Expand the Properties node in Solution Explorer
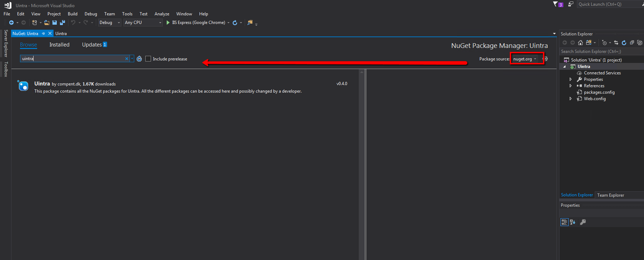The width and height of the screenshot is (644, 260). click(x=570, y=79)
